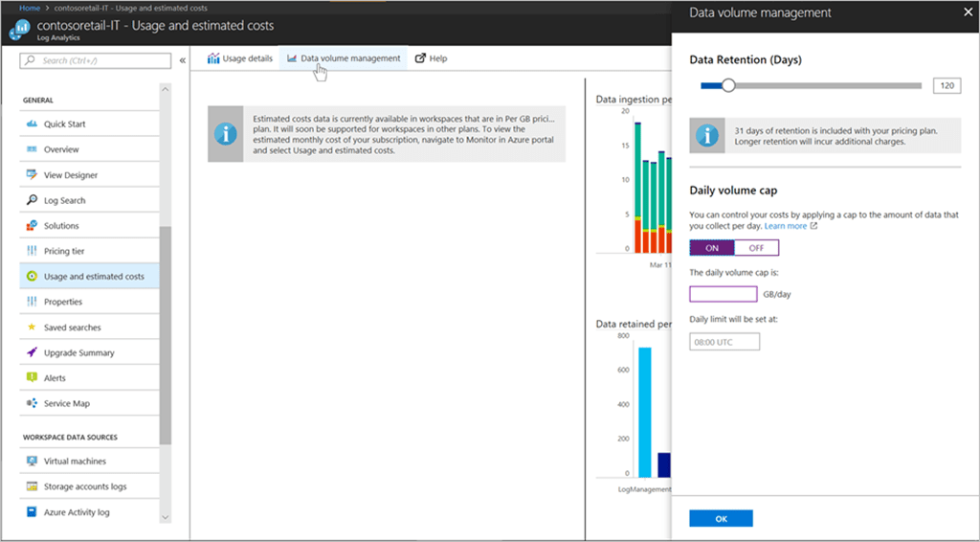Viewport: 980px width, 542px height.
Task: Select Properties in the sidebar
Action: pyautogui.click(x=89, y=302)
